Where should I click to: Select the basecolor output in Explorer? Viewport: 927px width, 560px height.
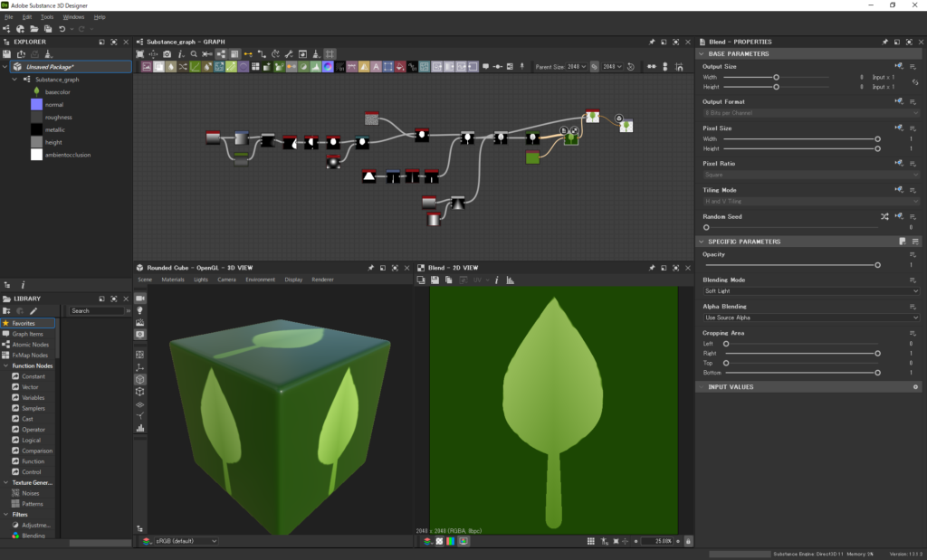[x=57, y=92]
